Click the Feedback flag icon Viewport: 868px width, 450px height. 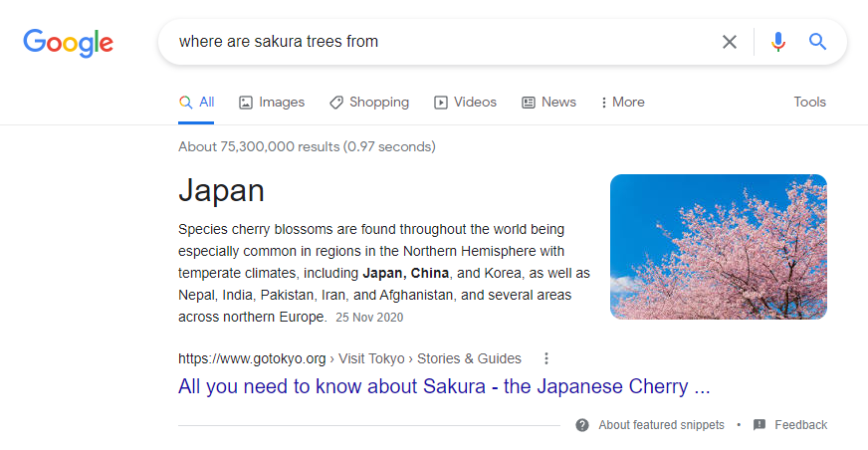point(759,425)
